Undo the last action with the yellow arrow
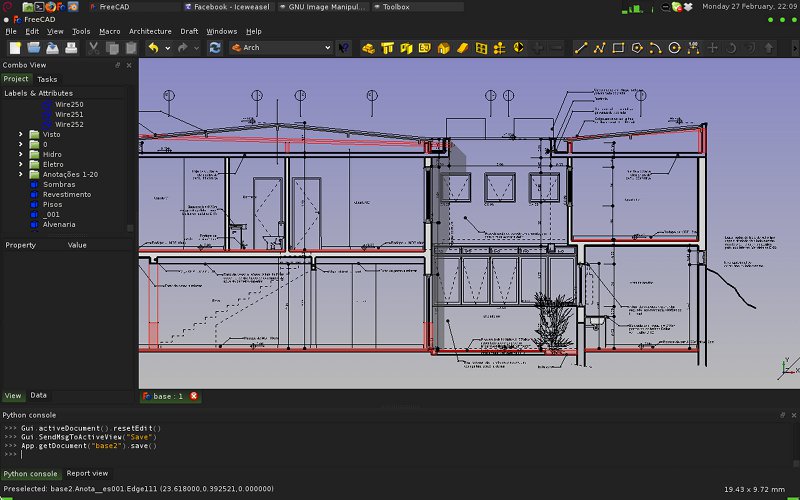 (x=154, y=48)
